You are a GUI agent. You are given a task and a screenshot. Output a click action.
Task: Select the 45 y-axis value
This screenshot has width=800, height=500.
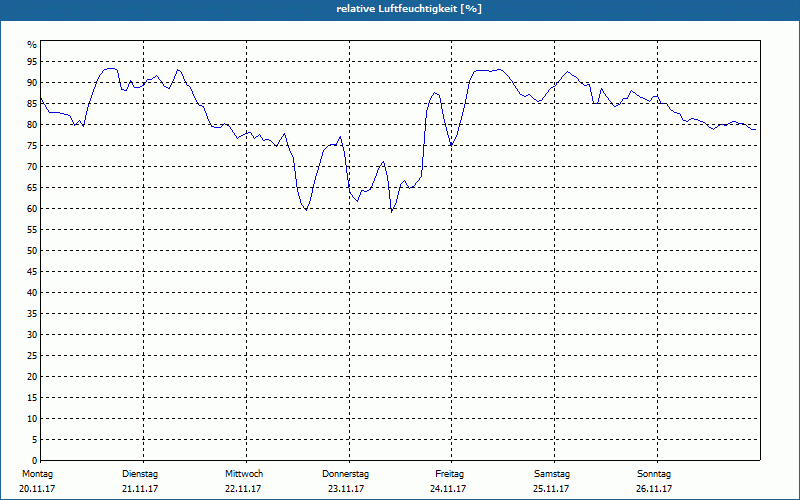pos(32,271)
